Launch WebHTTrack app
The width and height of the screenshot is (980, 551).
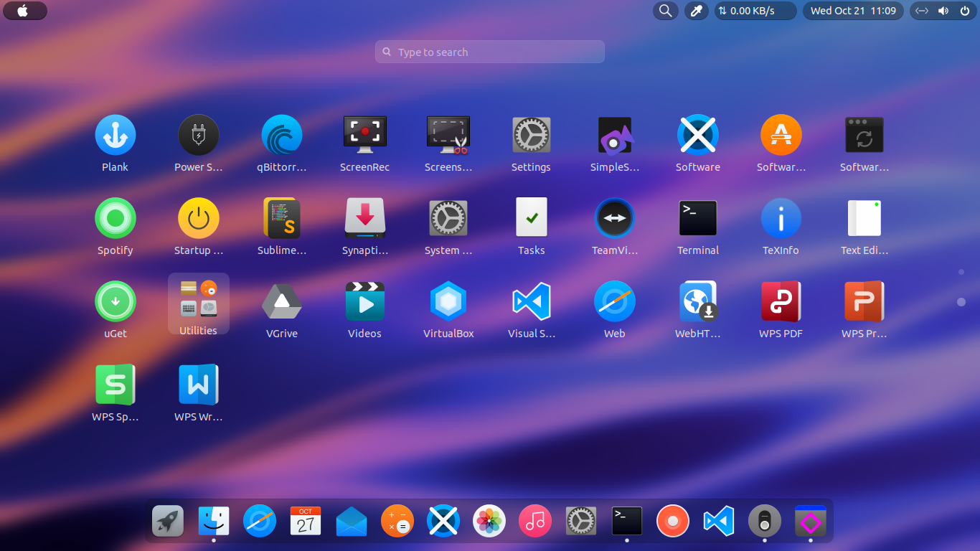point(697,301)
